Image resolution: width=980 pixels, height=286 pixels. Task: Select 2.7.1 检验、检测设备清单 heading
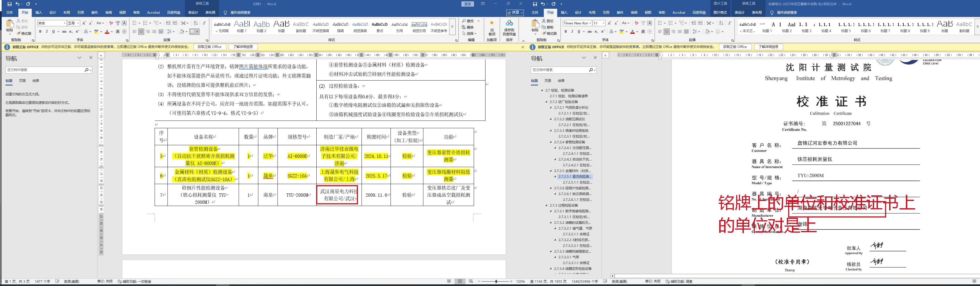pyautogui.click(x=569, y=96)
